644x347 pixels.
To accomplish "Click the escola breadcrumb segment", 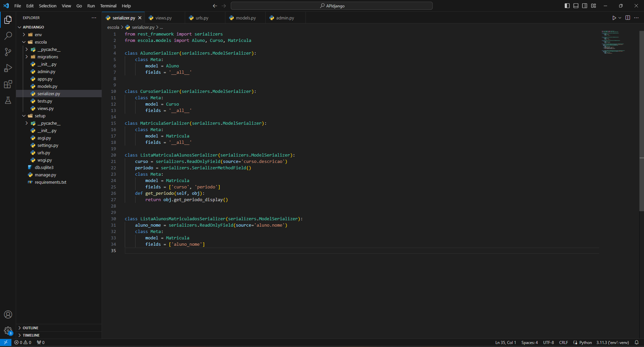I will coord(113,27).
